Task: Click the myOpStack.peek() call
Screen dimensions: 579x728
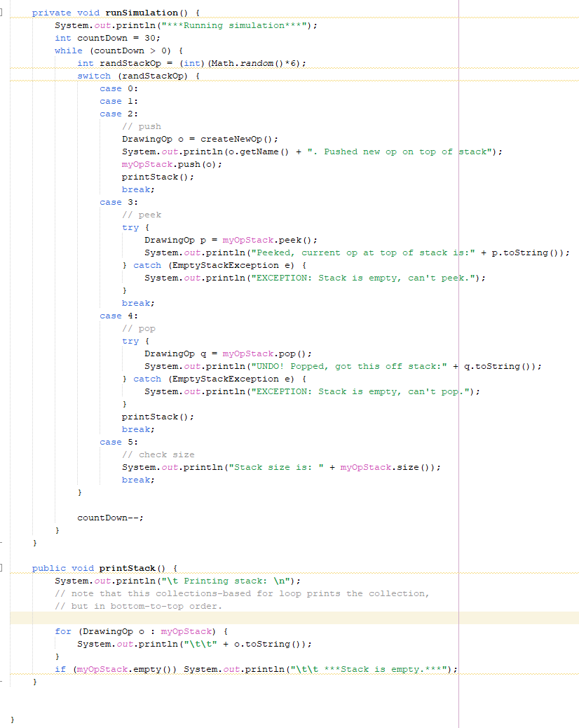Action: (x=267, y=240)
